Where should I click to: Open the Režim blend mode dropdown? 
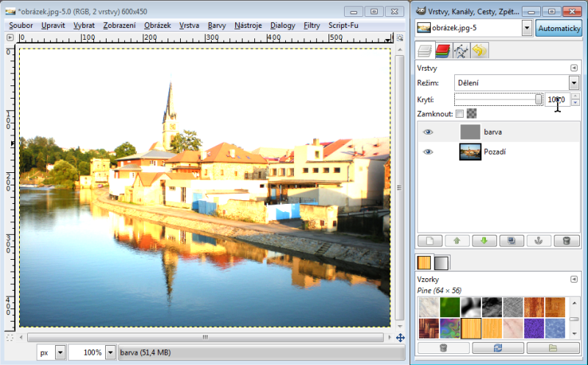[x=573, y=83]
